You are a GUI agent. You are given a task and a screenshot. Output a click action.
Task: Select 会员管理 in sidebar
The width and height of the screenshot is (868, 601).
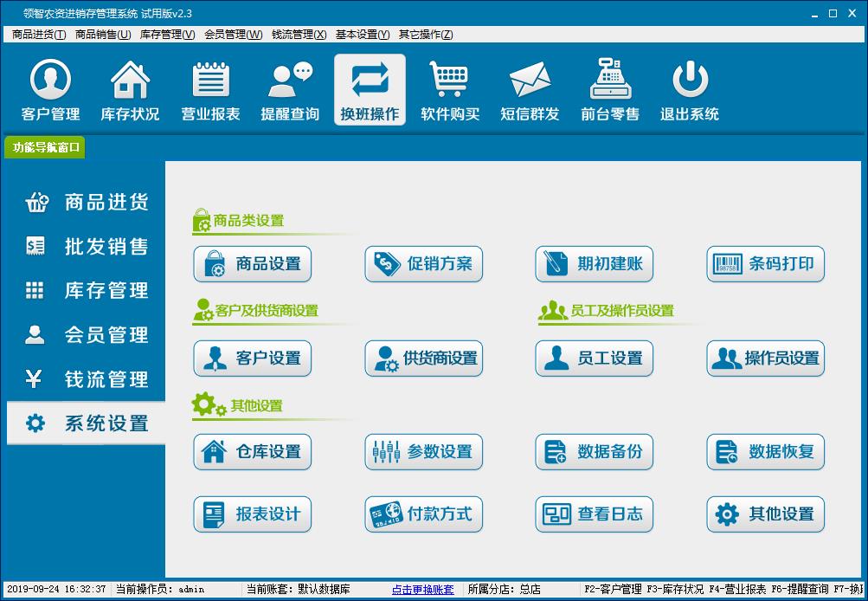(87, 335)
